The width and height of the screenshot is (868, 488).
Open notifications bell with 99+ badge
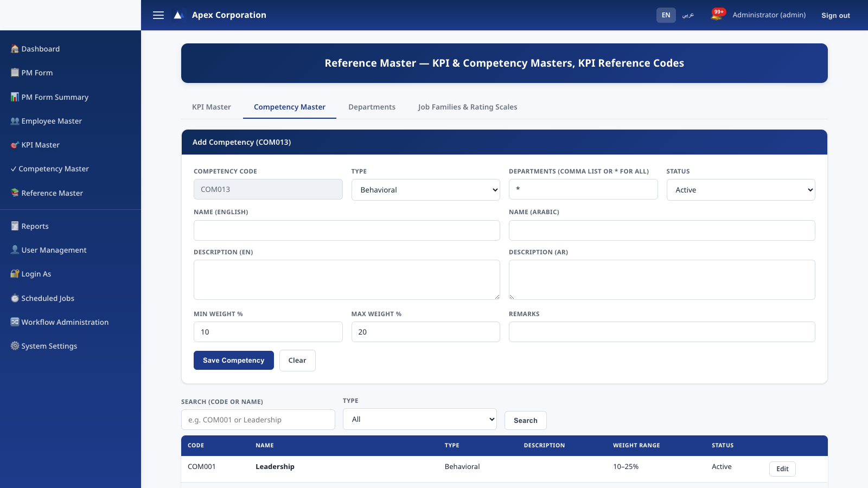(x=717, y=15)
